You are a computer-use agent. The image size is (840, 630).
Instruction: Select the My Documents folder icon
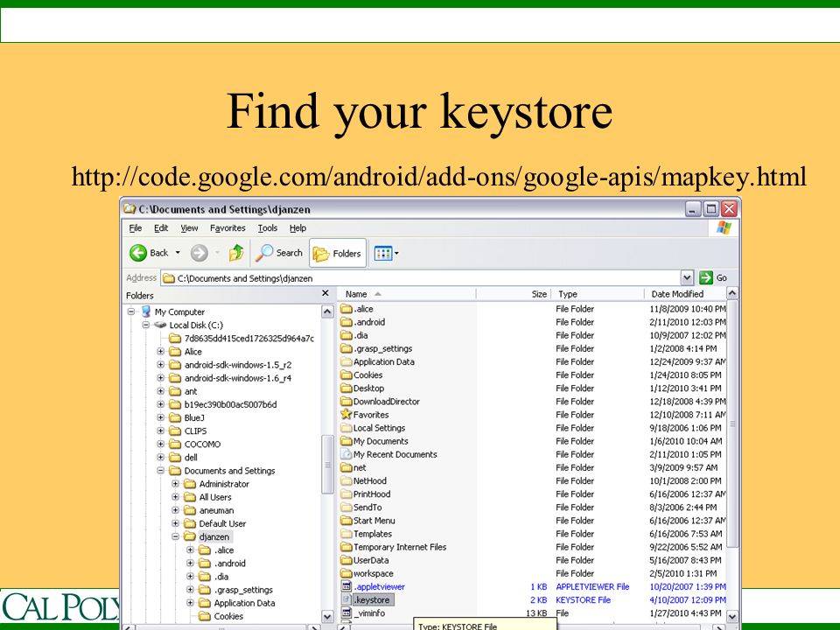click(x=346, y=441)
